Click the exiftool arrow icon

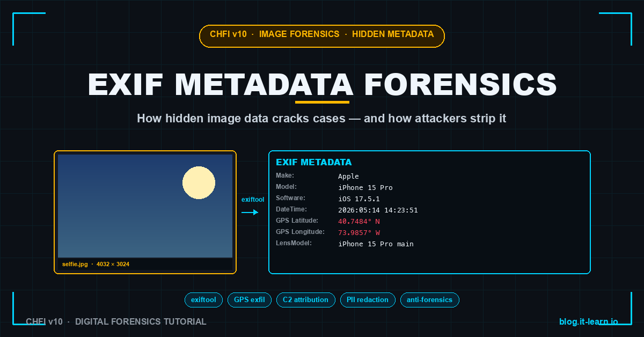tap(250, 213)
